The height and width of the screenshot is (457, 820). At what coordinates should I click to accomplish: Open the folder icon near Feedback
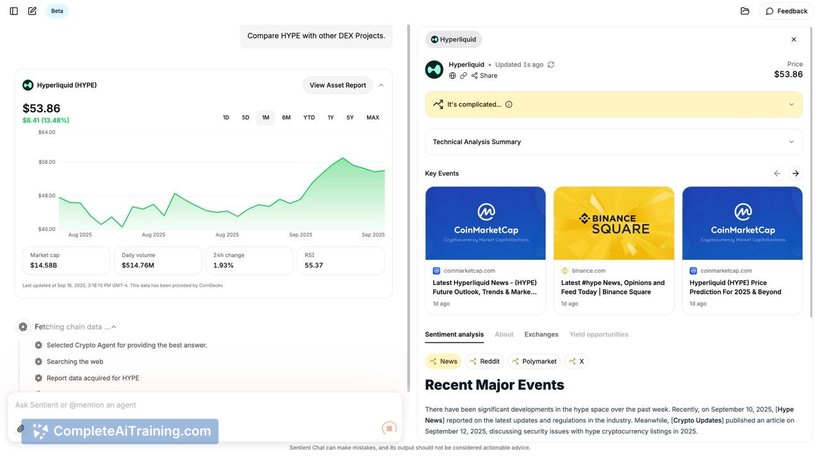745,11
